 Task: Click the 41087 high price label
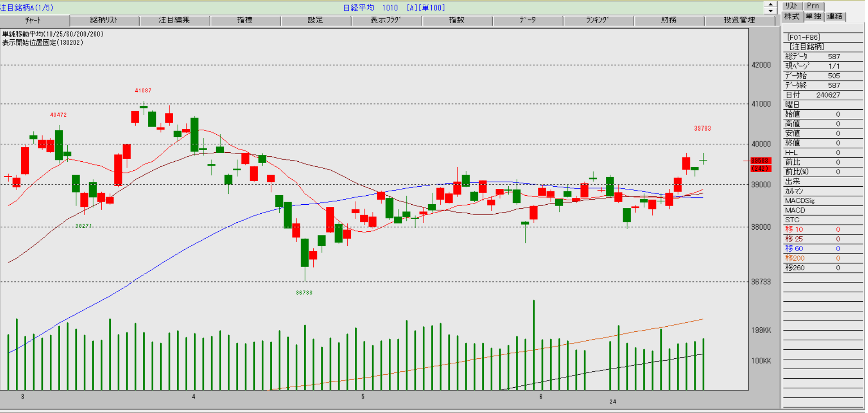tap(143, 90)
